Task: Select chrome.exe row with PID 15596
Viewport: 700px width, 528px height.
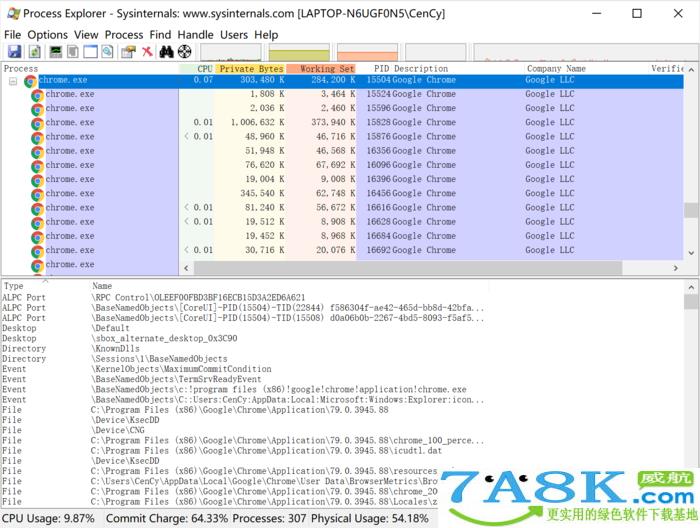Action: tap(342, 108)
